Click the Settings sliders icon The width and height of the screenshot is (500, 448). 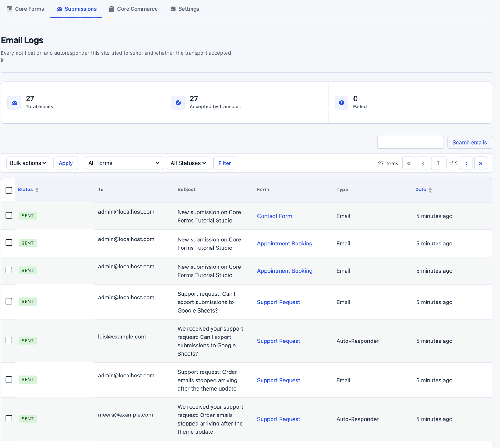point(173,9)
